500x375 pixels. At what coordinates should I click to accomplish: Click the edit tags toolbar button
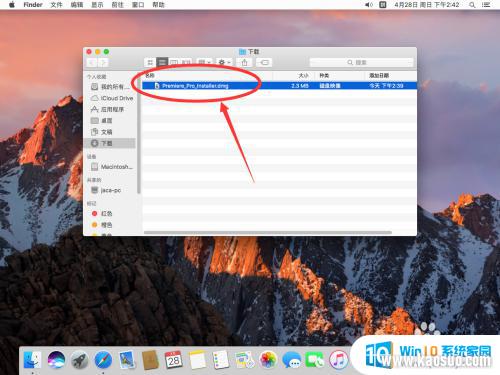[264, 62]
